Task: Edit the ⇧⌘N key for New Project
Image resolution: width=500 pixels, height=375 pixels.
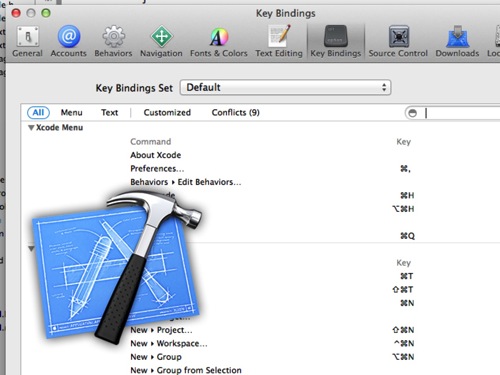Action: pos(403,330)
